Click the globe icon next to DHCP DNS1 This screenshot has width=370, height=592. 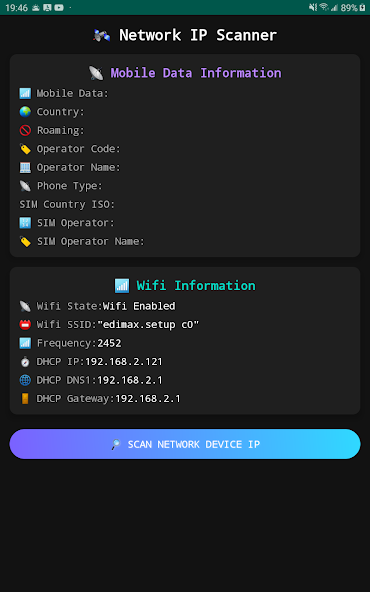tap(25, 380)
